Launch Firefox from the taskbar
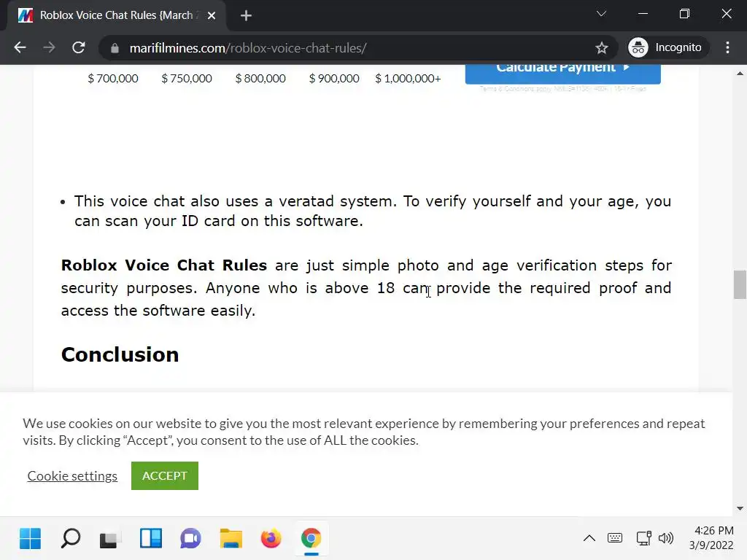Viewport: 747px width, 560px height. pos(271,539)
